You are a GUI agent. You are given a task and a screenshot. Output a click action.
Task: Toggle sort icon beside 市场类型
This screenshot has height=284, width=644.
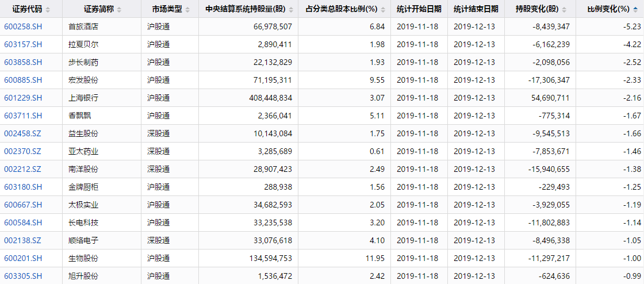187,9
